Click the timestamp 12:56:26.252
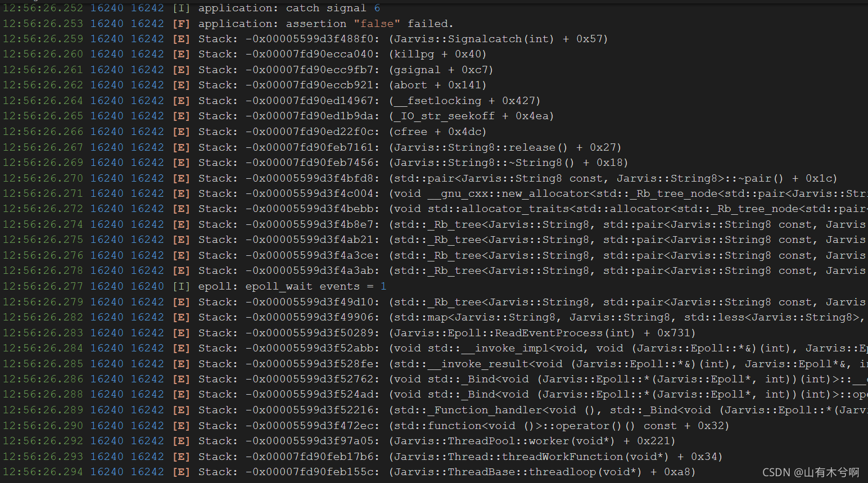Viewport: 868px width, 483px height. (x=43, y=8)
